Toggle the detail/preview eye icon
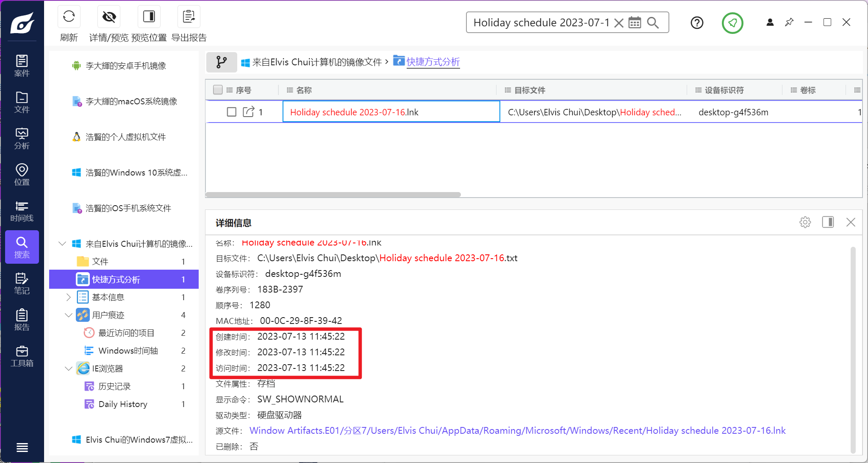The width and height of the screenshot is (868, 463). pyautogui.click(x=109, y=17)
